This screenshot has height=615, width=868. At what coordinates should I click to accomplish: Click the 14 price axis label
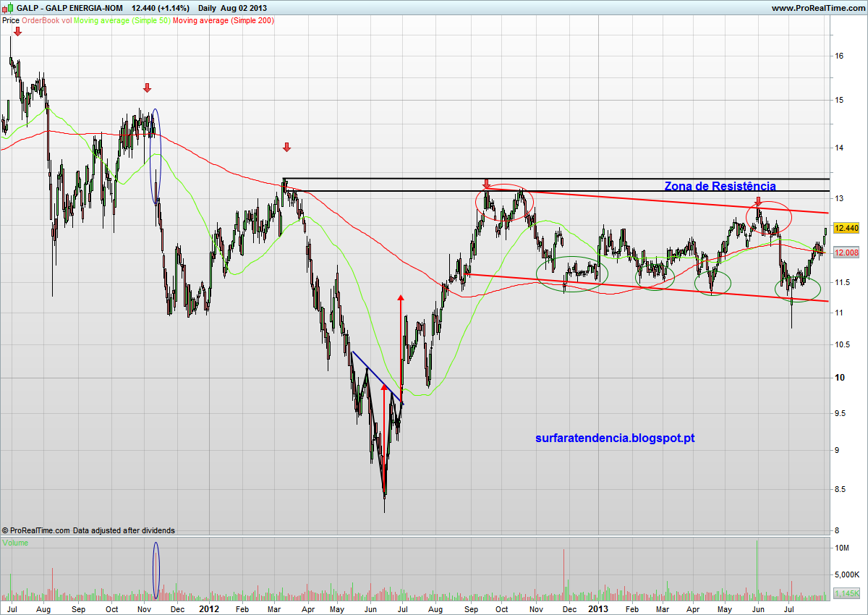coord(839,148)
